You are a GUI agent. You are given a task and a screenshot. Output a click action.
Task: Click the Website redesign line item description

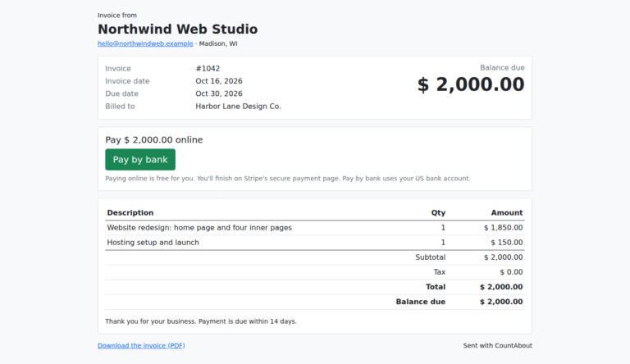click(x=199, y=227)
